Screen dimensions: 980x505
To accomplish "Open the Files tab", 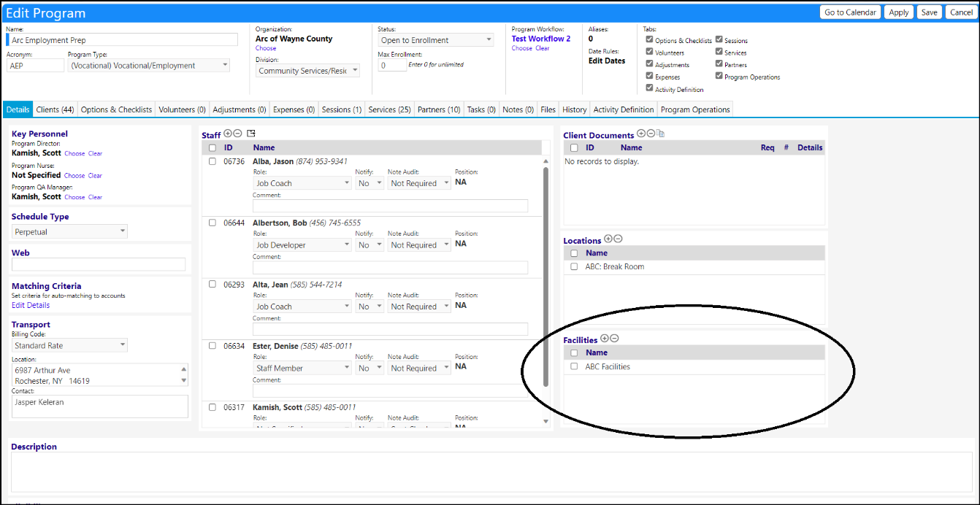I will coord(548,109).
